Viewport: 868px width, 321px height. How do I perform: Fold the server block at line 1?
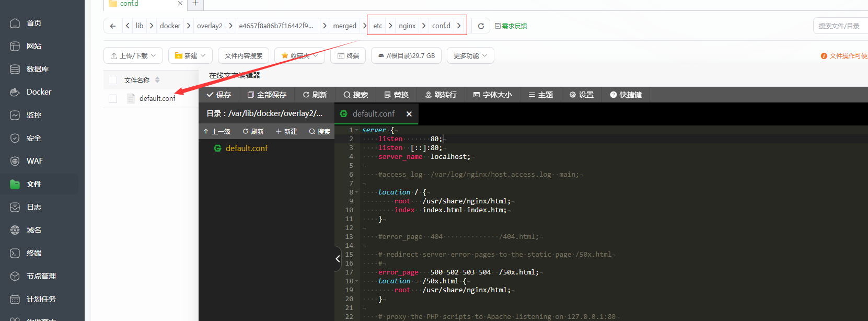(356, 130)
